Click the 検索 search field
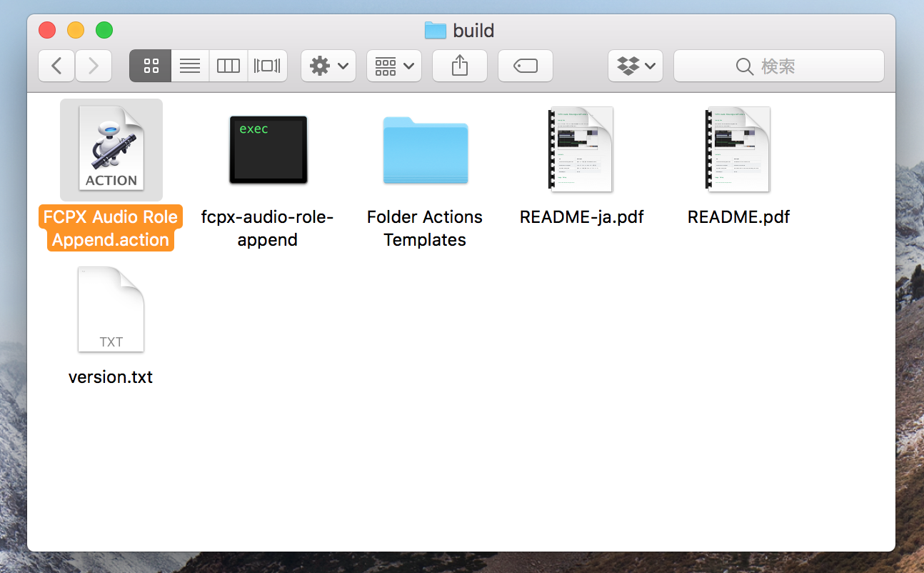Image resolution: width=924 pixels, height=573 pixels. pyautogui.click(x=779, y=66)
